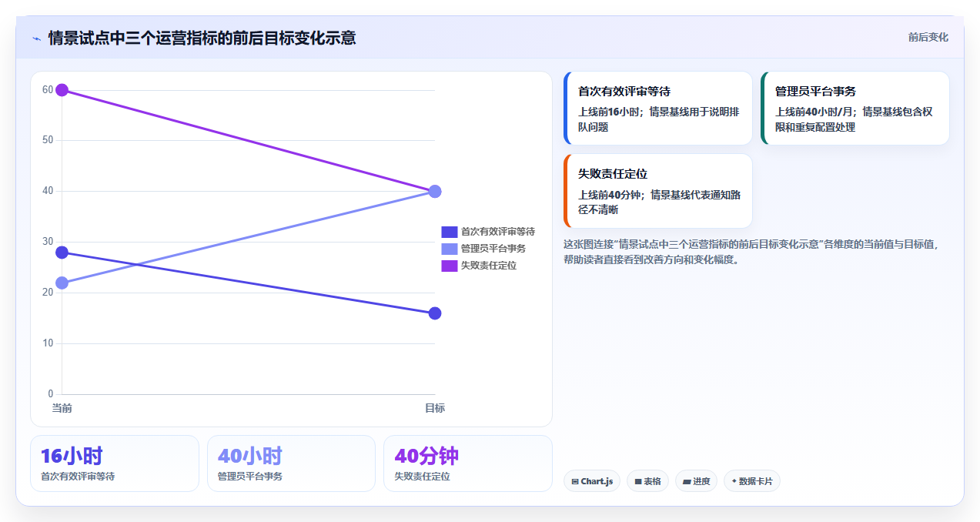Click the 30 y-axis tick label

(48, 242)
